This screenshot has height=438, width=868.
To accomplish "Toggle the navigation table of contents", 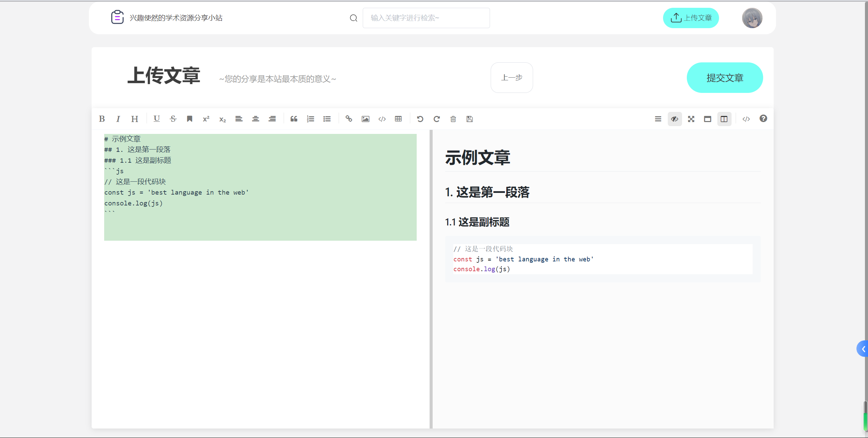I will [658, 119].
